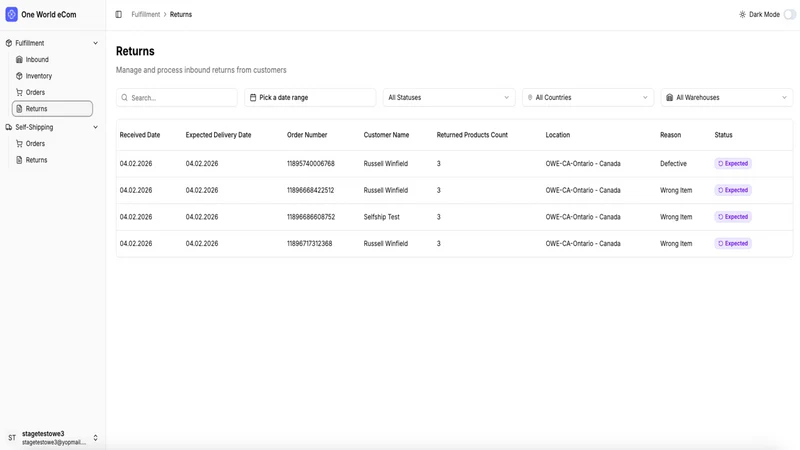Open the Inventory menu item

[x=52, y=76]
